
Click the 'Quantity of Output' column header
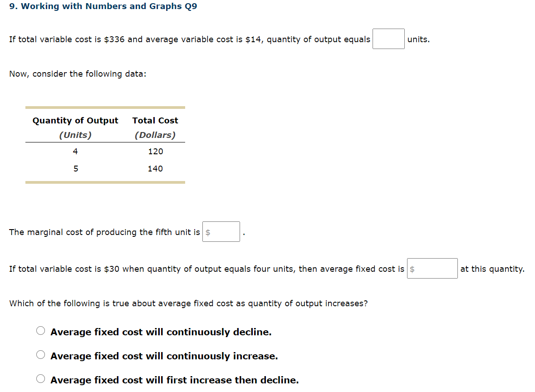click(x=75, y=120)
